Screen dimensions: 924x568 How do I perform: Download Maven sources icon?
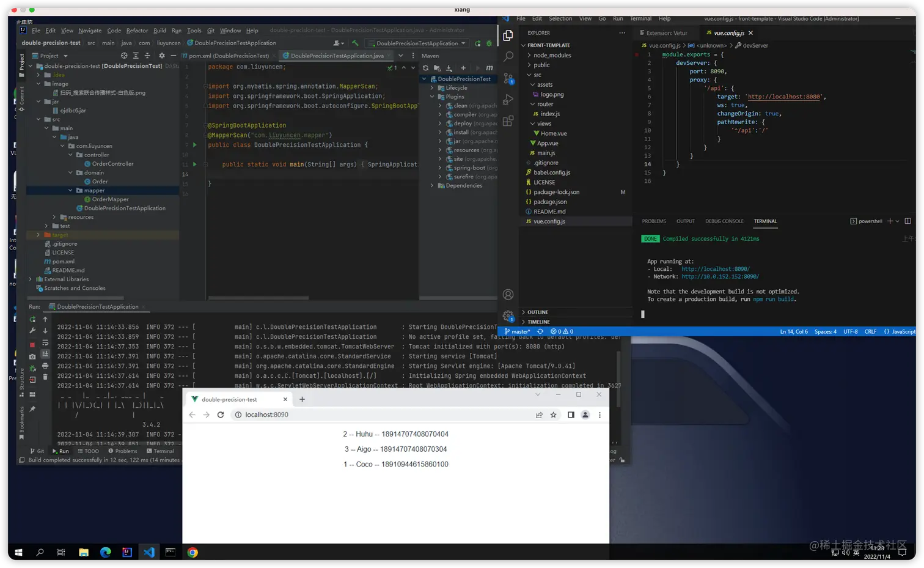click(x=449, y=68)
